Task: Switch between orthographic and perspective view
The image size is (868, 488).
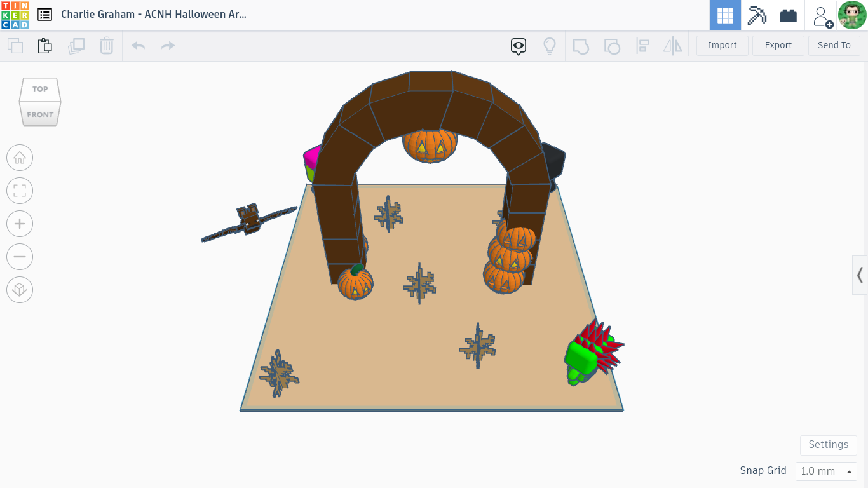Action: pyautogui.click(x=19, y=289)
